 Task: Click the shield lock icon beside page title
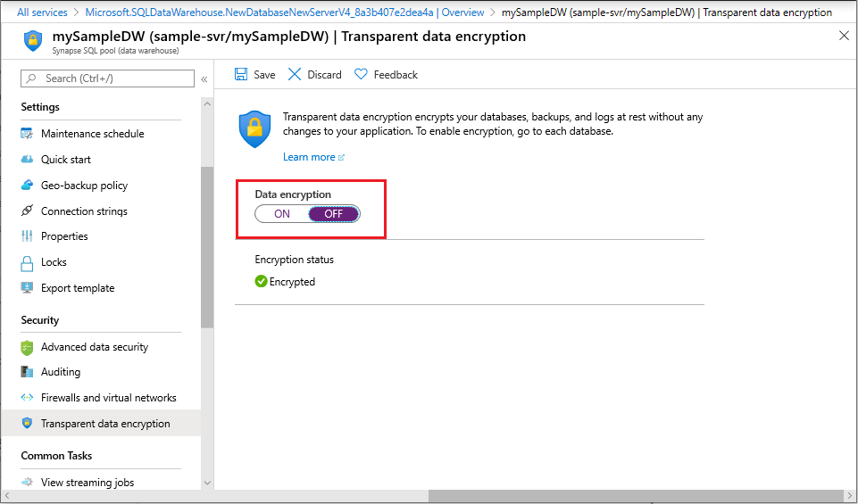pyautogui.click(x=33, y=41)
